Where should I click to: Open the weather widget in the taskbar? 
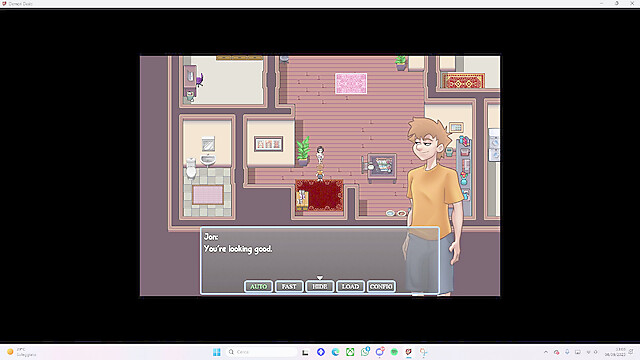click(x=21, y=352)
